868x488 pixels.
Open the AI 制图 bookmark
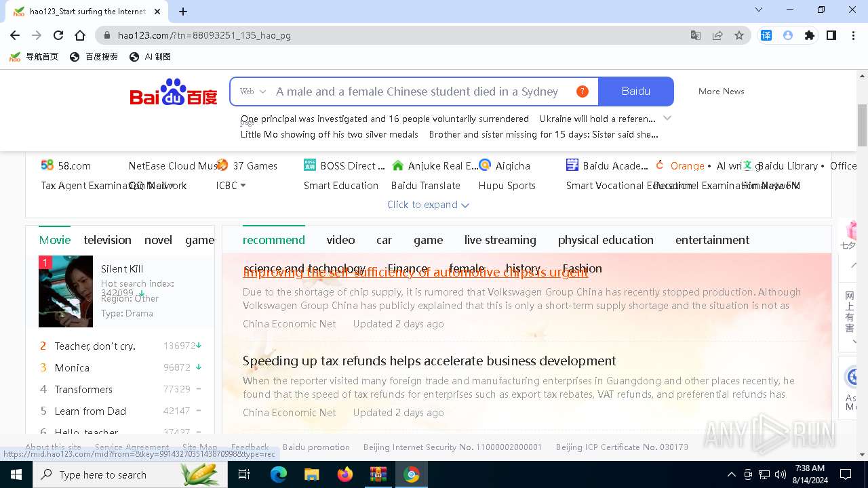(150, 57)
